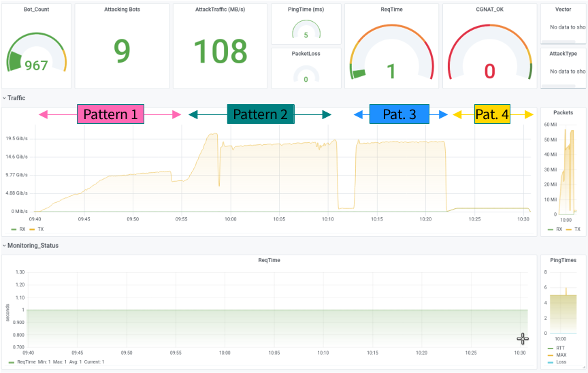
Task: Toggle TX series label in Traffic graph legend
Action: (x=41, y=229)
